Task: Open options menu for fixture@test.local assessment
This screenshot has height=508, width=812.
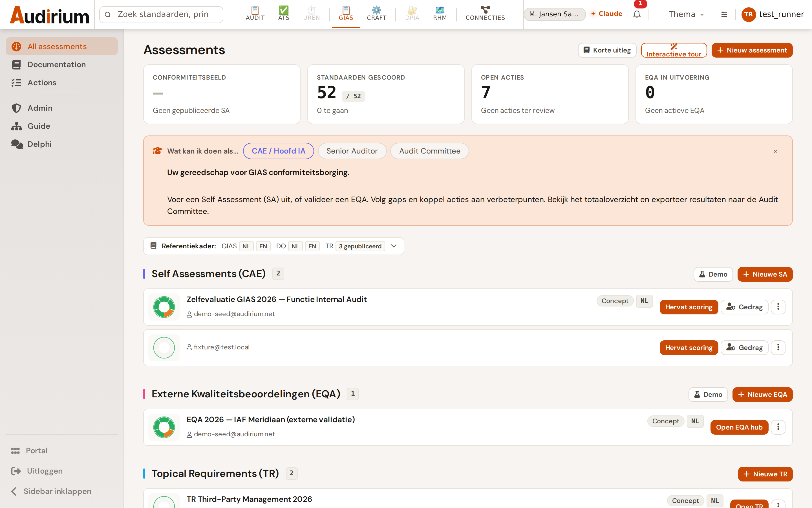Action: (778, 347)
